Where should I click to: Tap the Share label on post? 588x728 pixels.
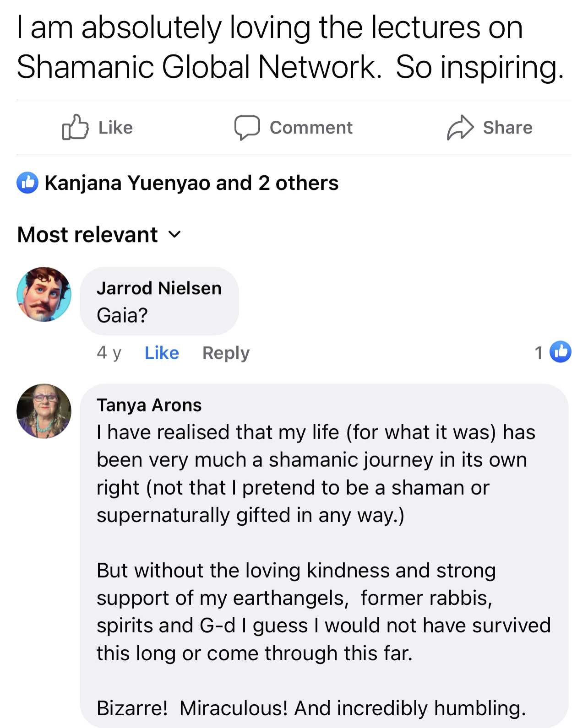[x=508, y=128]
